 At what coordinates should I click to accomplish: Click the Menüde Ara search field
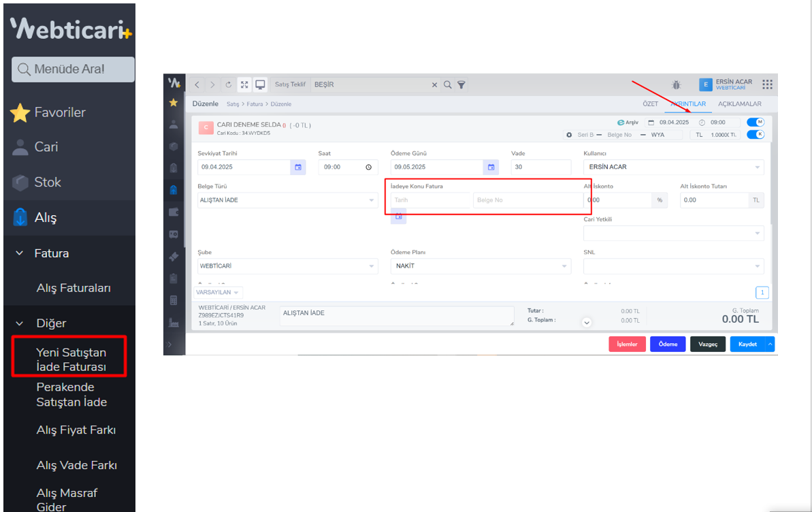click(x=74, y=69)
